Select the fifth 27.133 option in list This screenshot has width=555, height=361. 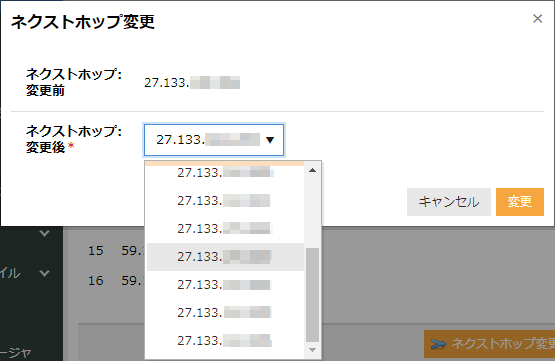click(225, 285)
